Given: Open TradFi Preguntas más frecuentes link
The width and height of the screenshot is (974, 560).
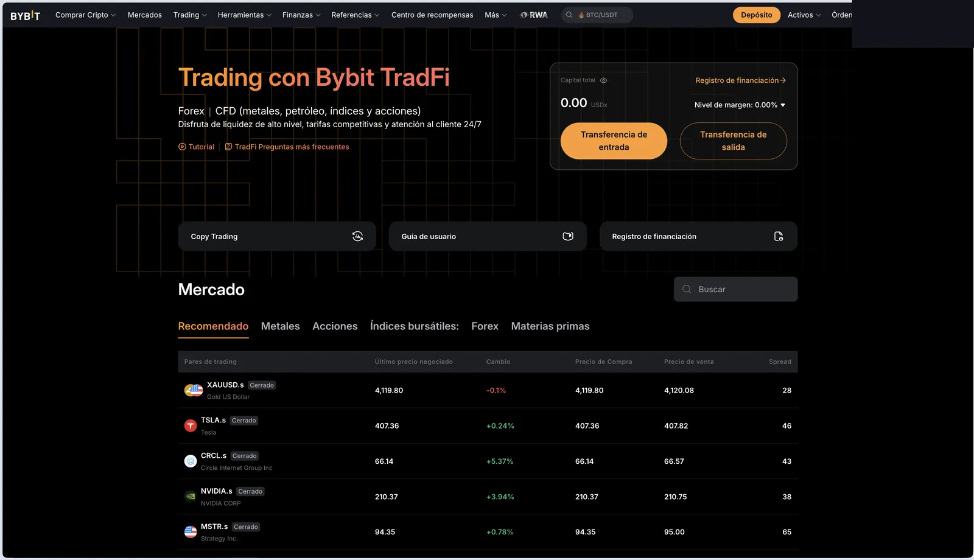Looking at the screenshot, I should (292, 147).
